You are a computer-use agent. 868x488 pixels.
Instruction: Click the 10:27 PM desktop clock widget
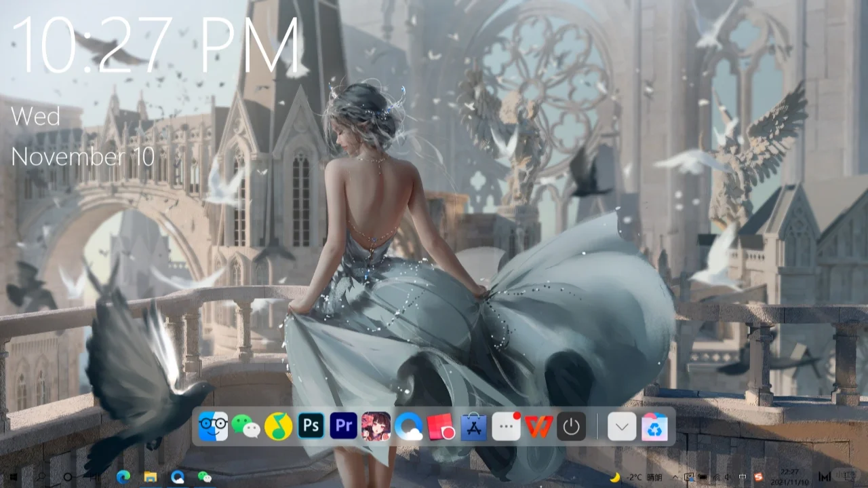(x=157, y=44)
